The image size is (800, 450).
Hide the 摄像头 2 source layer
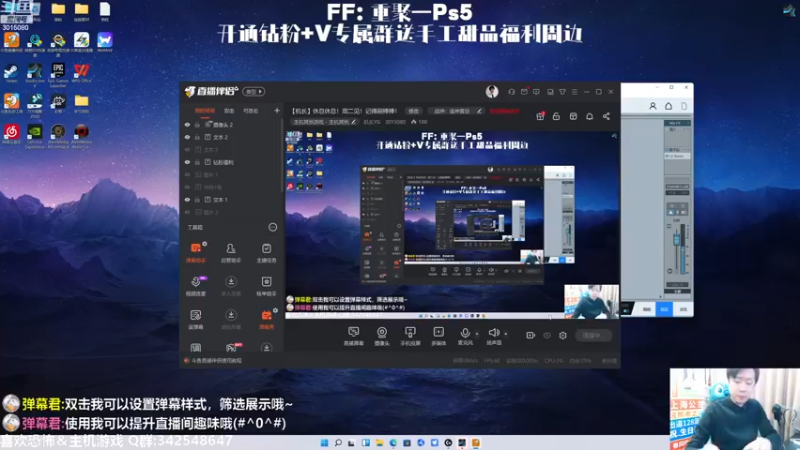pos(187,124)
